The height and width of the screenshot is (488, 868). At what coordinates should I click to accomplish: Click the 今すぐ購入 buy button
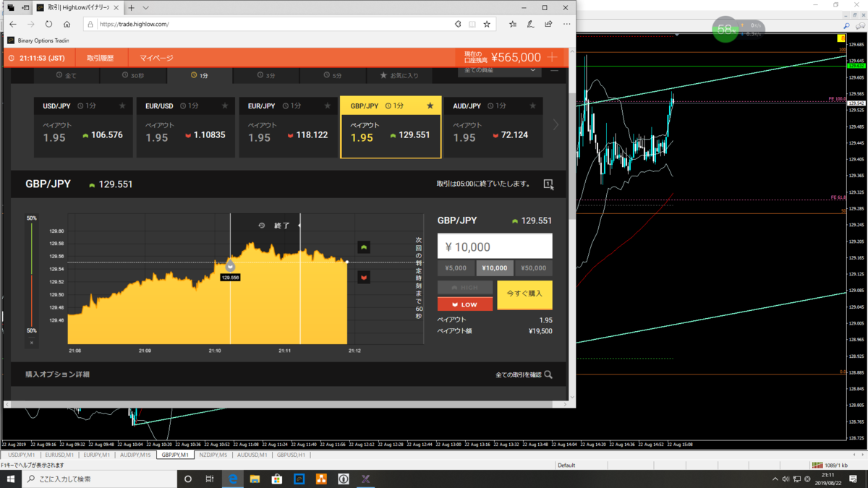524,295
